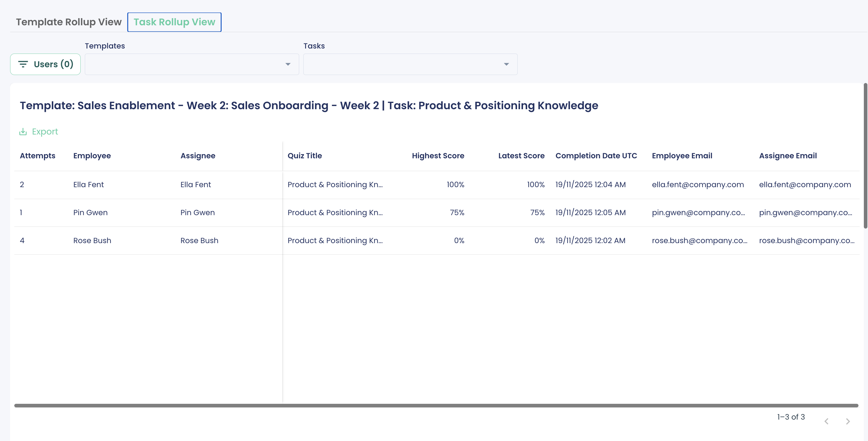Click the Export download icon
This screenshot has width=868, height=441.
[23, 132]
